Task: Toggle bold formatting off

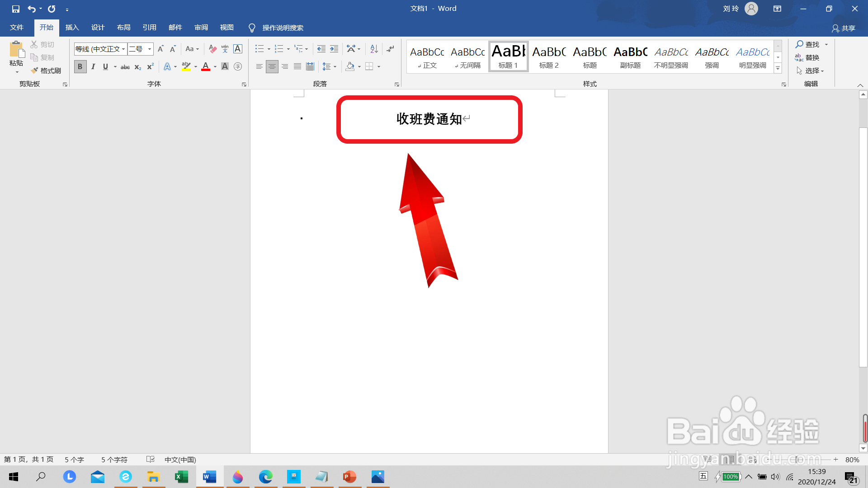Action: (x=80, y=66)
